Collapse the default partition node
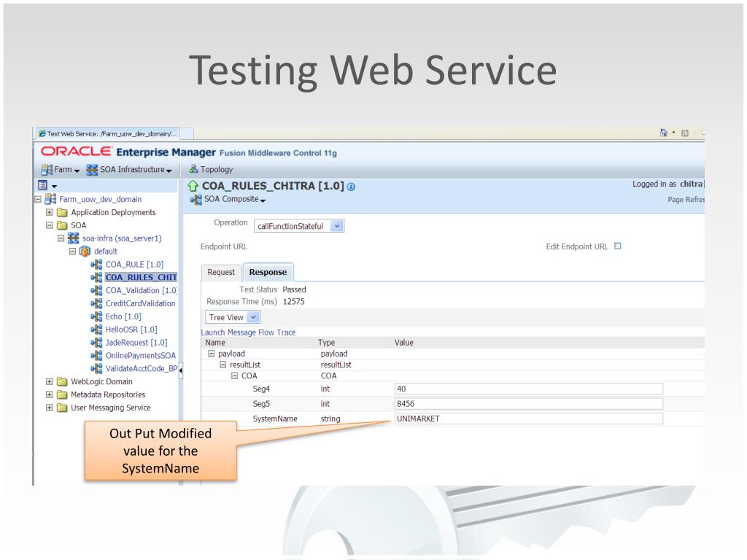Viewport: 747px width, 560px height. coord(72,251)
